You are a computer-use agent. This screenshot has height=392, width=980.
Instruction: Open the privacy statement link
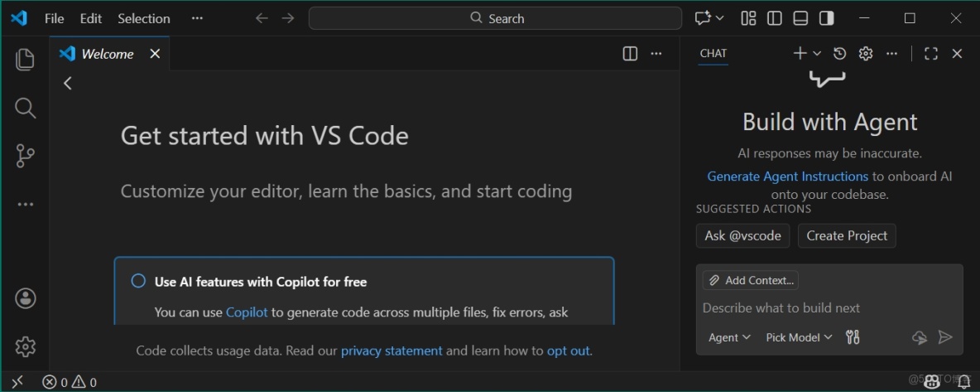click(x=392, y=351)
